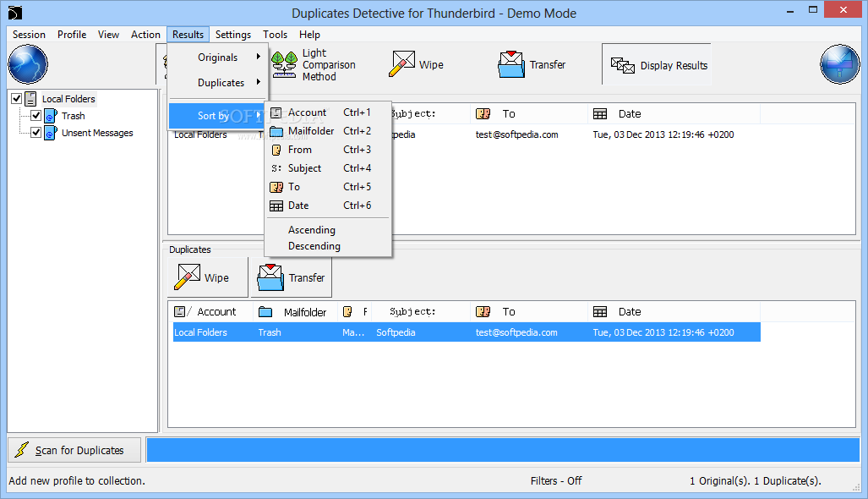Sort results by Subject entry
The width and height of the screenshot is (868, 499).
tap(328, 168)
